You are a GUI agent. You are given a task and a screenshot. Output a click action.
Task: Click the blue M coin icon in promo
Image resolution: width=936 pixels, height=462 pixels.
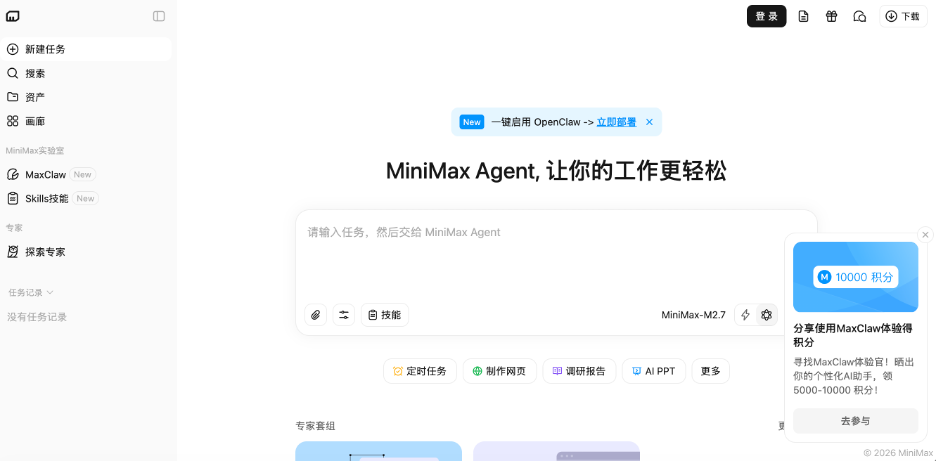coord(824,277)
